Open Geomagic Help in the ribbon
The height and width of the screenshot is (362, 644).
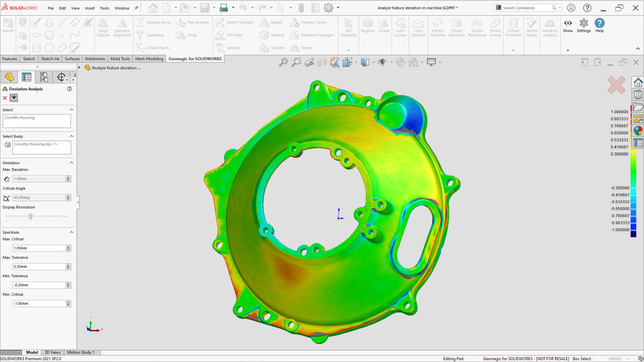[599, 25]
